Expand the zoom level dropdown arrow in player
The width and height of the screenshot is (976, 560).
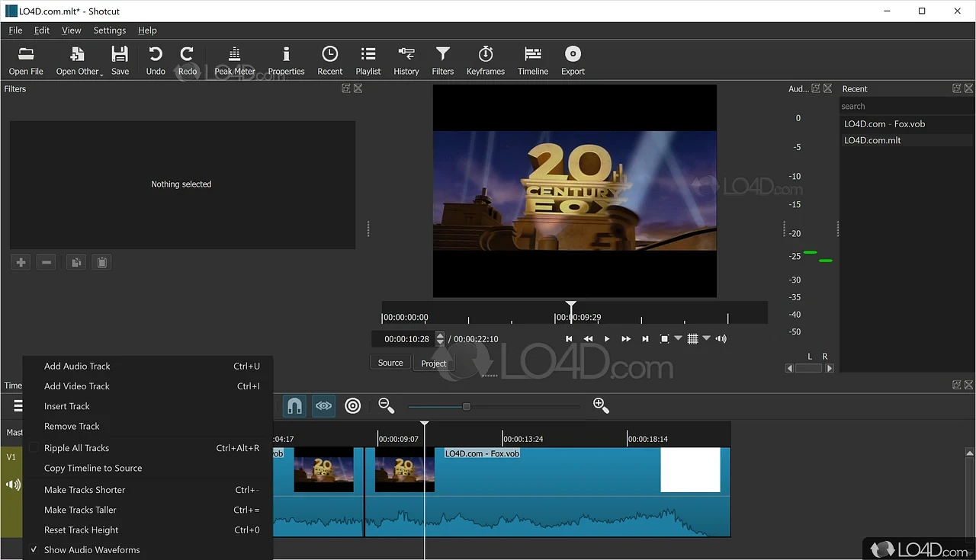pos(678,339)
